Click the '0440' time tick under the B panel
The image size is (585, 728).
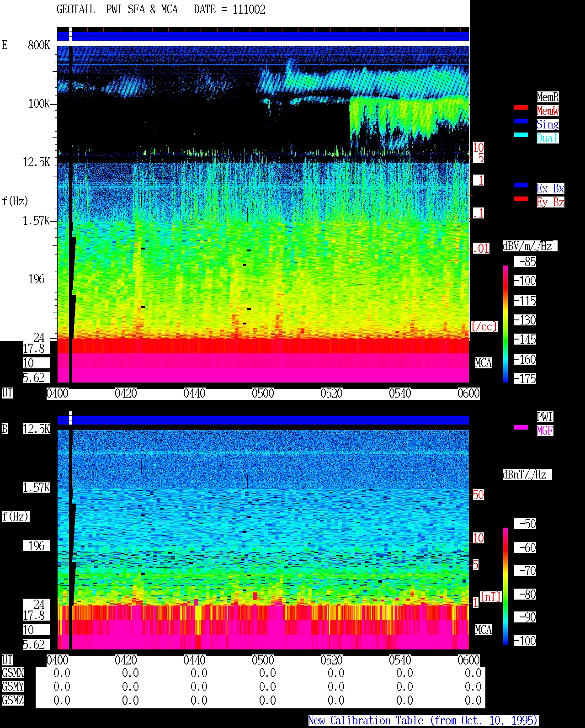point(194,660)
